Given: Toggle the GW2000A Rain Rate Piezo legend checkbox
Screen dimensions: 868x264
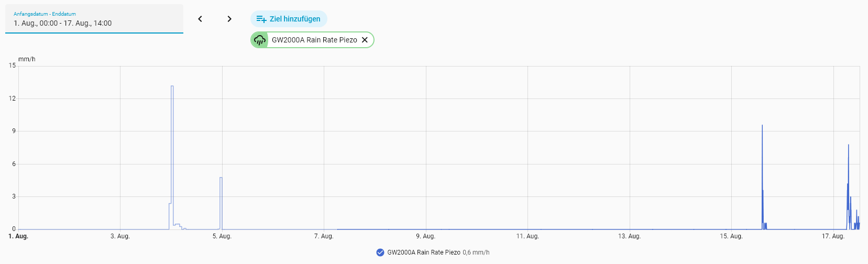Looking at the screenshot, I should click(380, 252).
